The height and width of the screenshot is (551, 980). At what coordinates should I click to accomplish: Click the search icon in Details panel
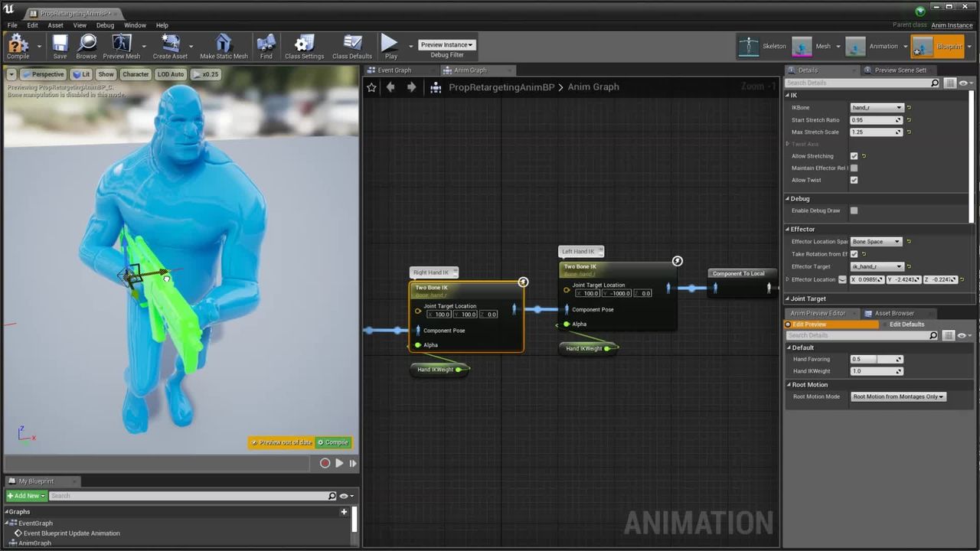935,83
